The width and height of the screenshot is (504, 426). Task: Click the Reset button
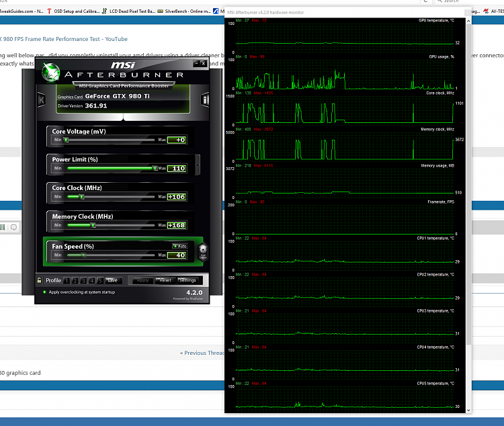point(165,280)
